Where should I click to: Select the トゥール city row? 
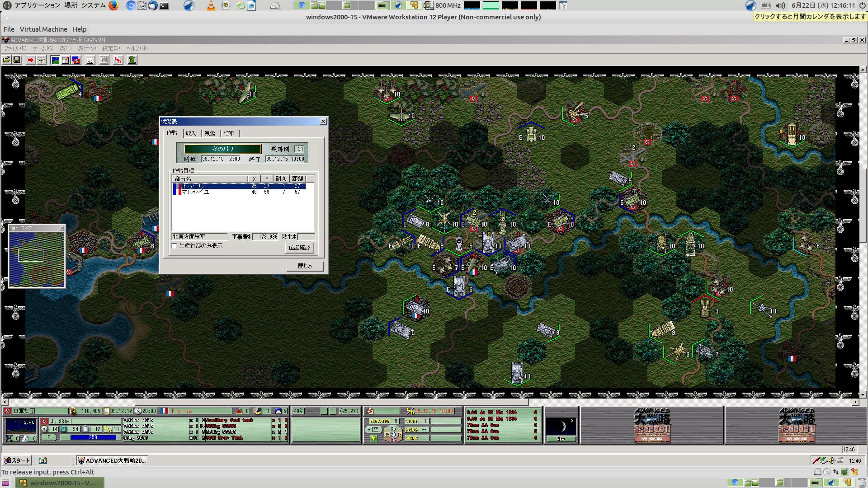point(239,186)
